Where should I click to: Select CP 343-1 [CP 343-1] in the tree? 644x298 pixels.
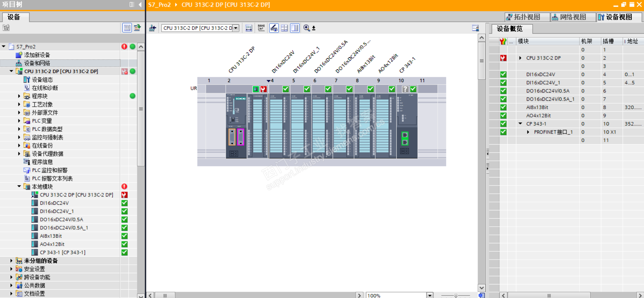pyautogui.click(x=62, y=252)
